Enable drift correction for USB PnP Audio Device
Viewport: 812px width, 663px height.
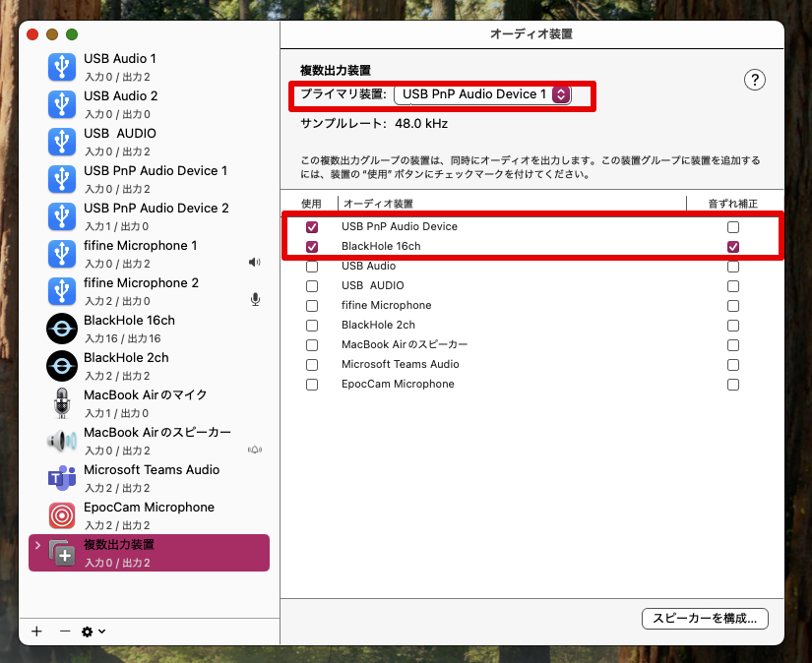tap(732, 227)
